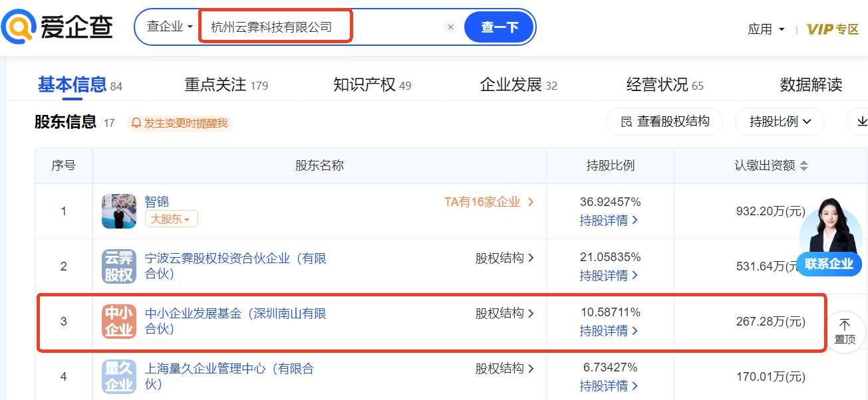Click the 股东名称 column header
This screenshot has width=868, height=400.
pos(319,165)
